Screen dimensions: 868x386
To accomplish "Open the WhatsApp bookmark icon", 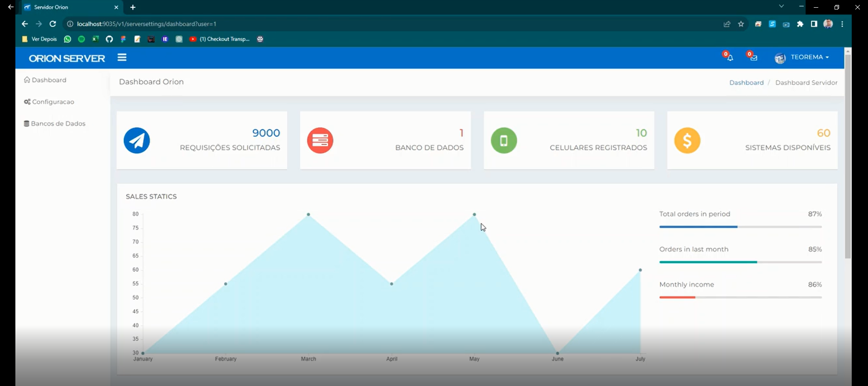I will pos(67,39).
